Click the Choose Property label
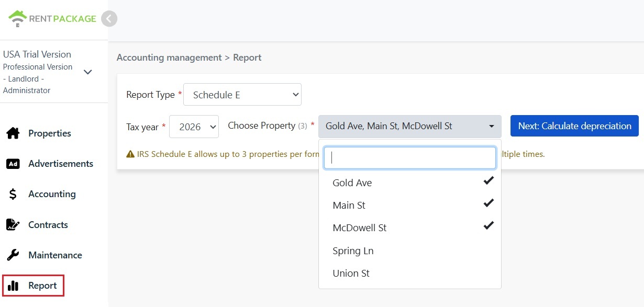Screen dimensions: 644x307 262,126
